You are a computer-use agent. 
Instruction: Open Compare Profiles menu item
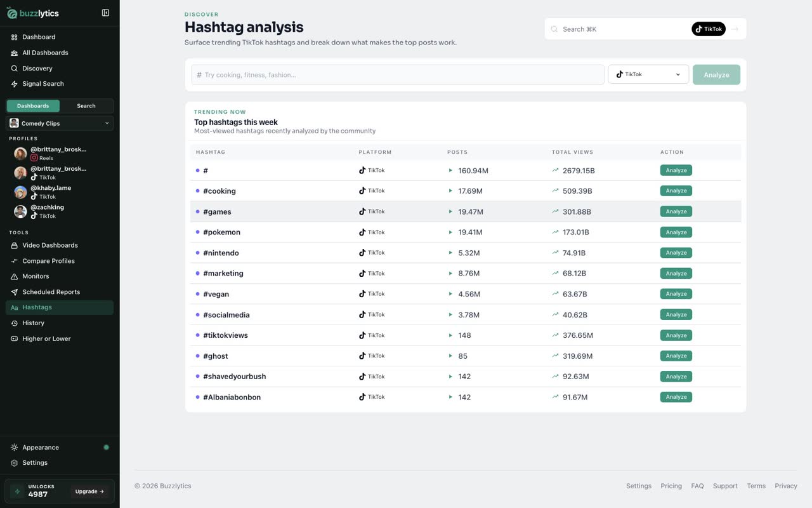(60, 261)
